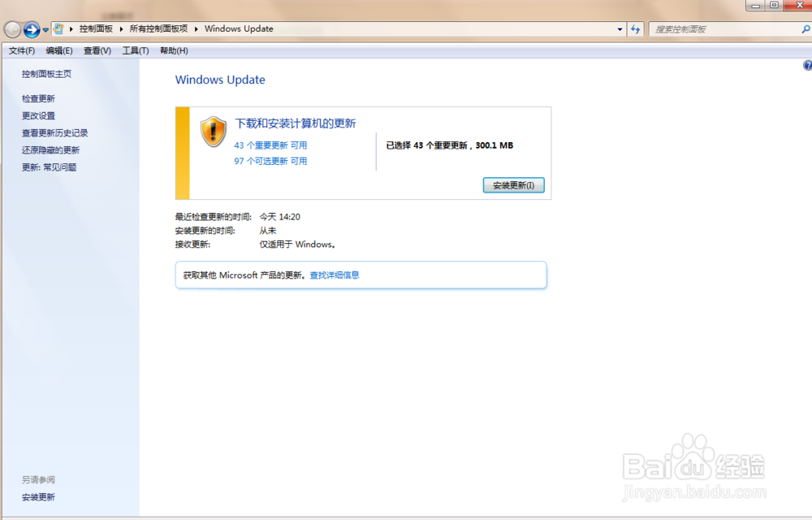Select 控制面板 in the address breadcrumb

(x=96, y=29)
